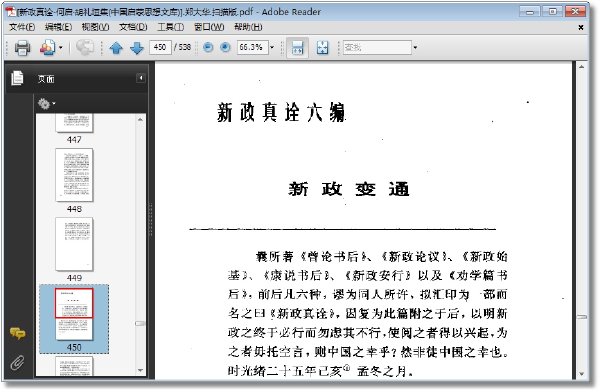Click the document vertical scrollbar thumb
This screenshot has height=392, width=600.
pos(582,317)
